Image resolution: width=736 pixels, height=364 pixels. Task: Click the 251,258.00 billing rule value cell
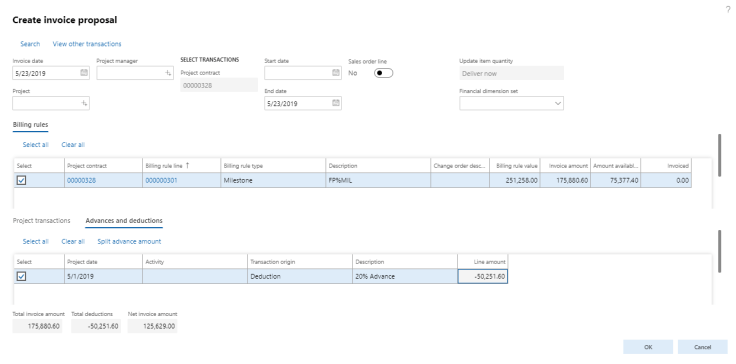tap(515, 180)
